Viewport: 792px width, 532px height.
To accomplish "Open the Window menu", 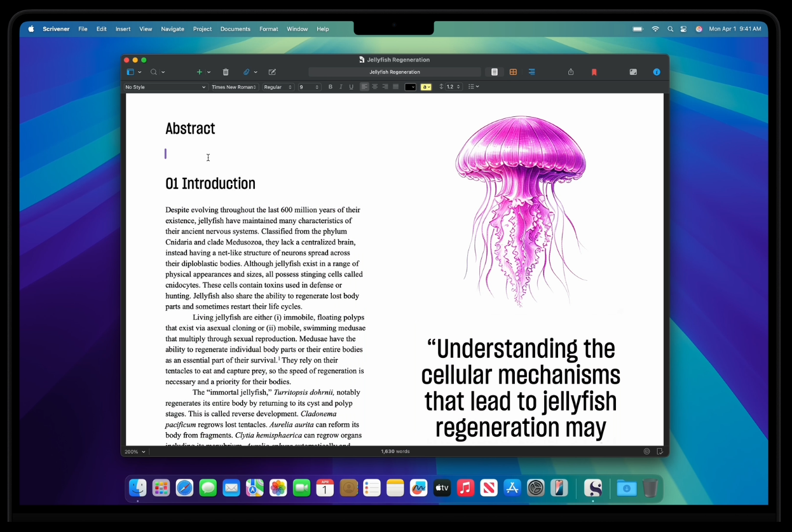I will [297, 29].
